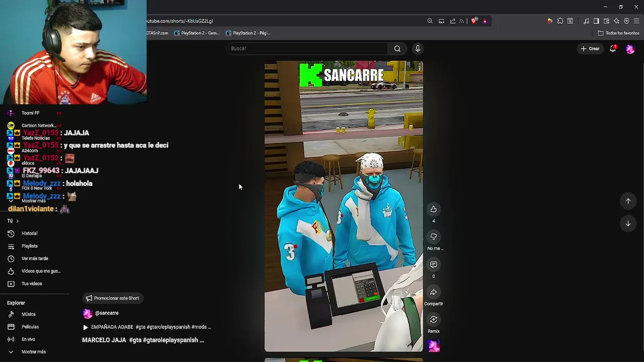The width and height of the screenshot is (644, 362).
Task: Go to next Short with down arrow
Action: point(628,224)
